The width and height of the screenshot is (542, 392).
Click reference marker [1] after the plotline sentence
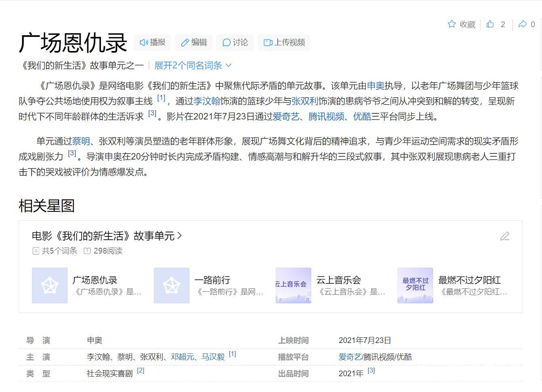click(x=161, y=97)
